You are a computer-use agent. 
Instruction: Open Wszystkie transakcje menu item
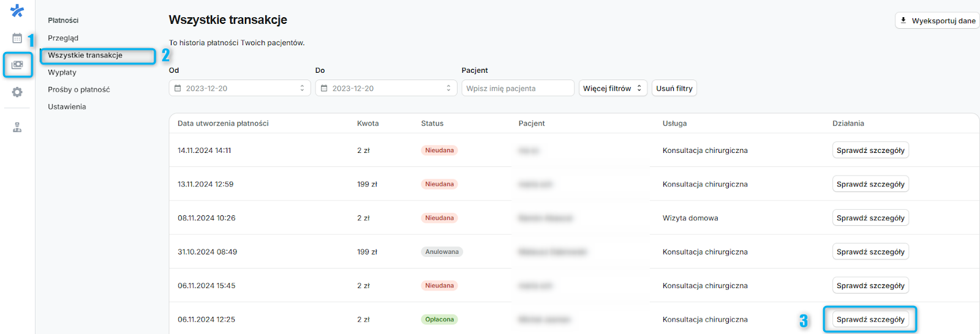point(85,55)
